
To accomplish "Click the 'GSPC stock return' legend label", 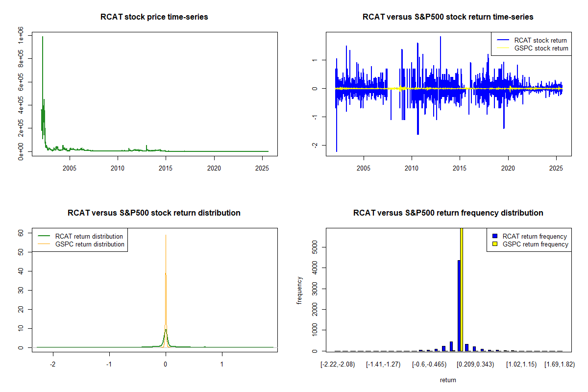I will pos(541,49).
